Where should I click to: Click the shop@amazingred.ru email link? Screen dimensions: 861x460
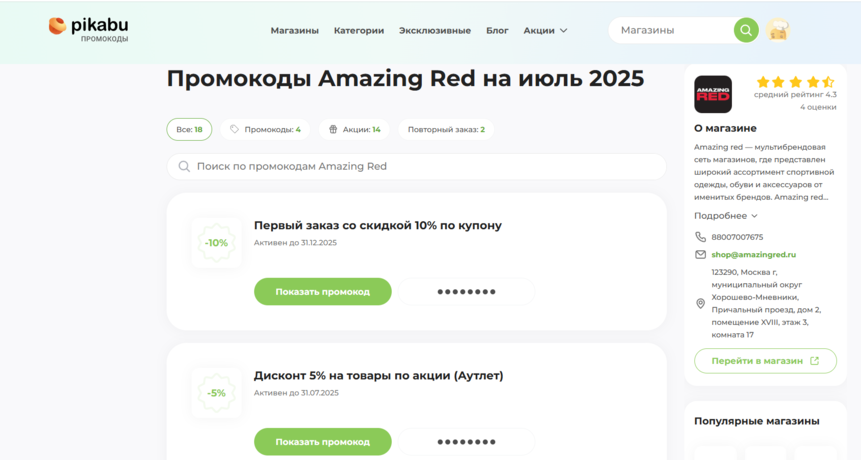pyautogui.click(x=753, y=254)
